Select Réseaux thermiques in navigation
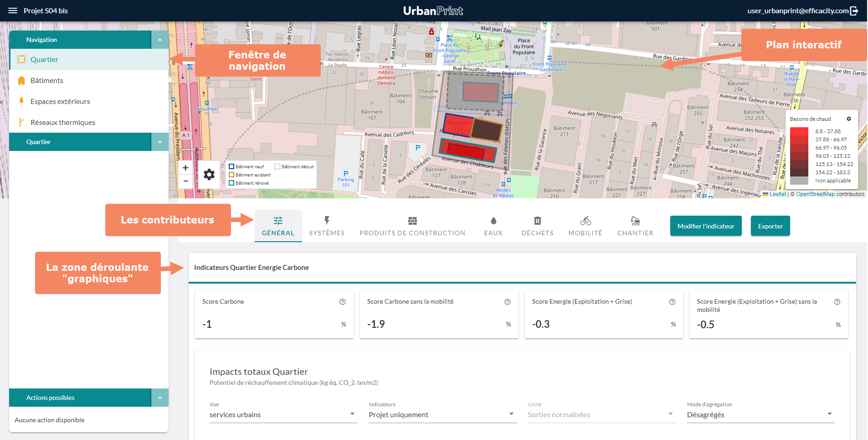The width and height of the screenshot is (868, 440). click(x=89, y=122)
